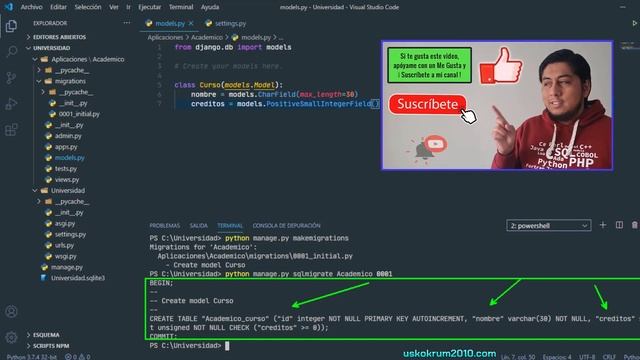Open the Manage gear icon
Image resolution: width=640 pixels, height=360 pixels.
(11, 337)
